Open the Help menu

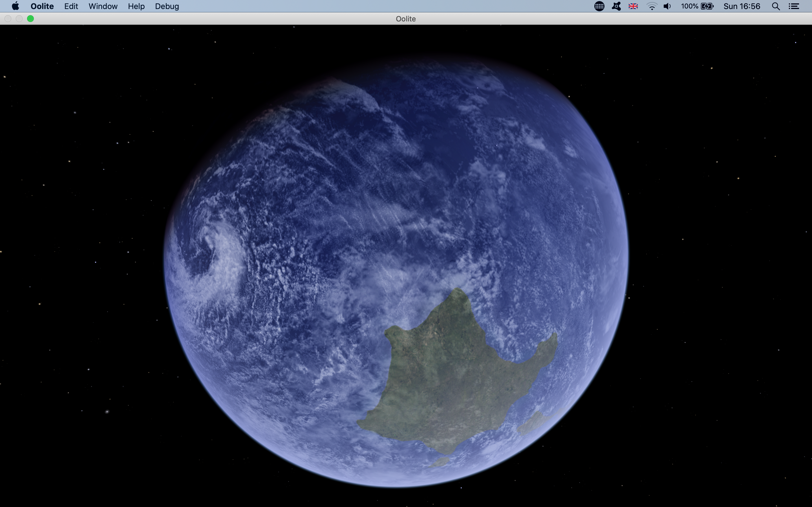coord(136,6)
